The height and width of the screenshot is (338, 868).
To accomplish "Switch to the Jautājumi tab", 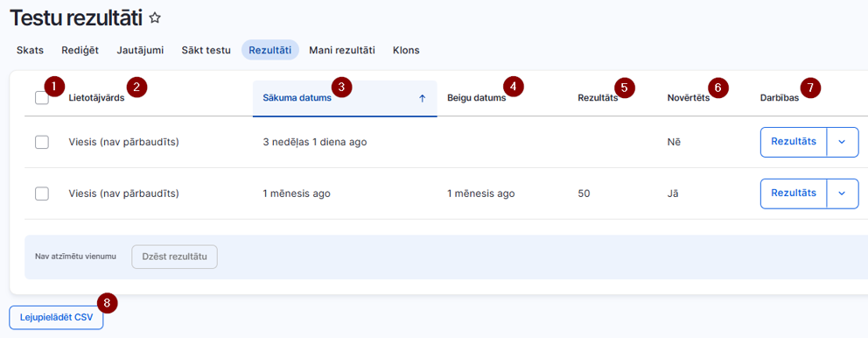I will coord(140,50).
